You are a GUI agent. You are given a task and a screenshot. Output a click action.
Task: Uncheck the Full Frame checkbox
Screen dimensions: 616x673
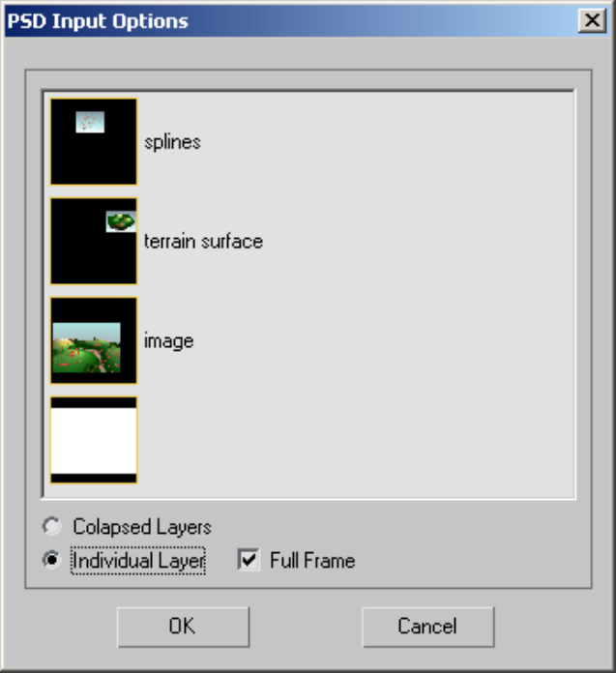click(x=249, y=560)
